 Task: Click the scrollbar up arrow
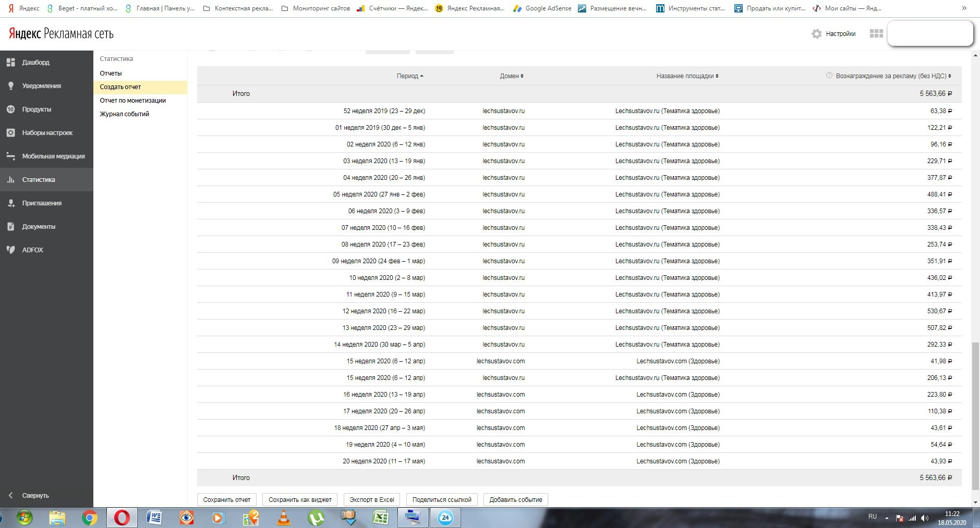975,55
